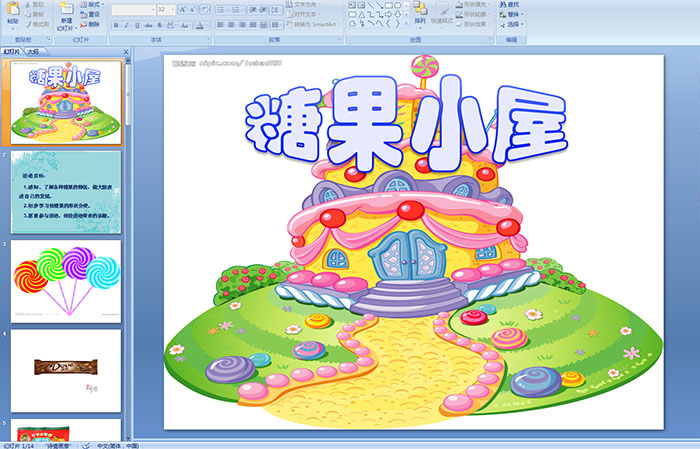Click the Reset (重设) slide button
700x449 pixels.
point(90,14)
